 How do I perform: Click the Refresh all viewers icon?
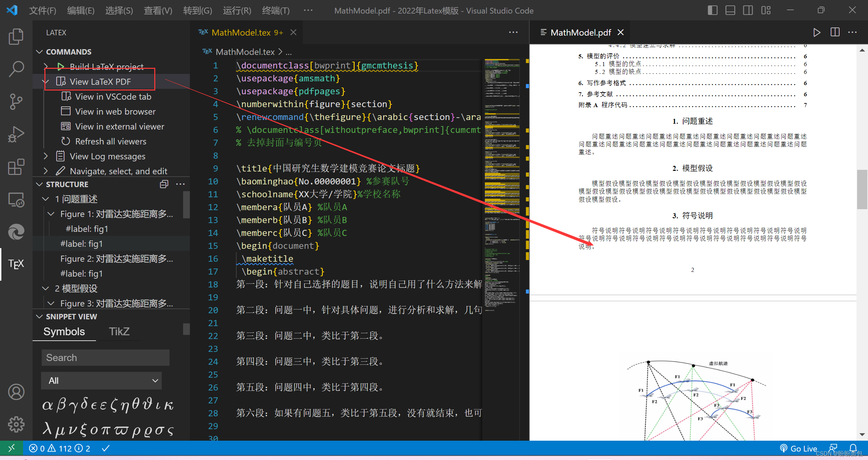(x=65, y=141)
